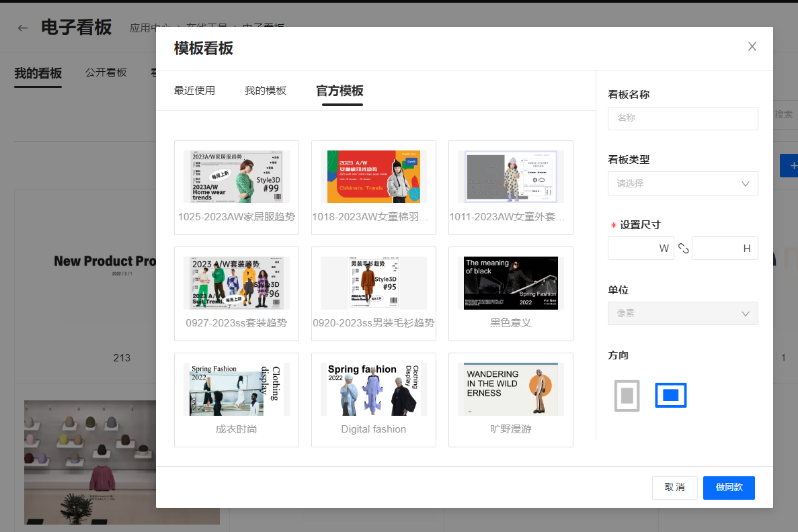Open the 看板类型 请选择 dropdown
This screenshot has height=532, width=798.
pyautogui.click(x=682, y=183)
